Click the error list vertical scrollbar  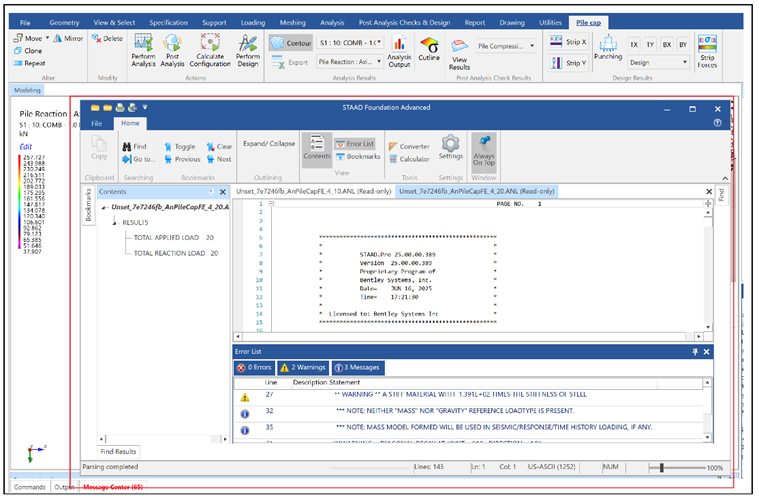[707, 410]
